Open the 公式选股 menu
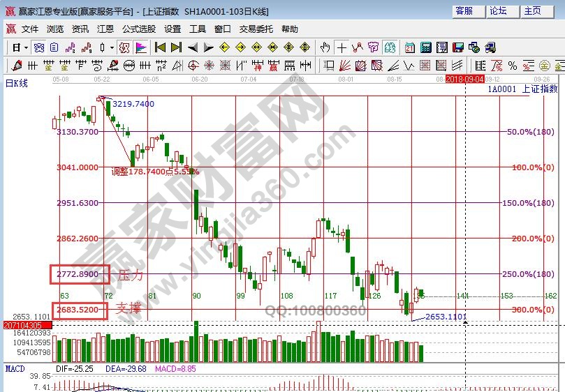 (x=139, y=29)
